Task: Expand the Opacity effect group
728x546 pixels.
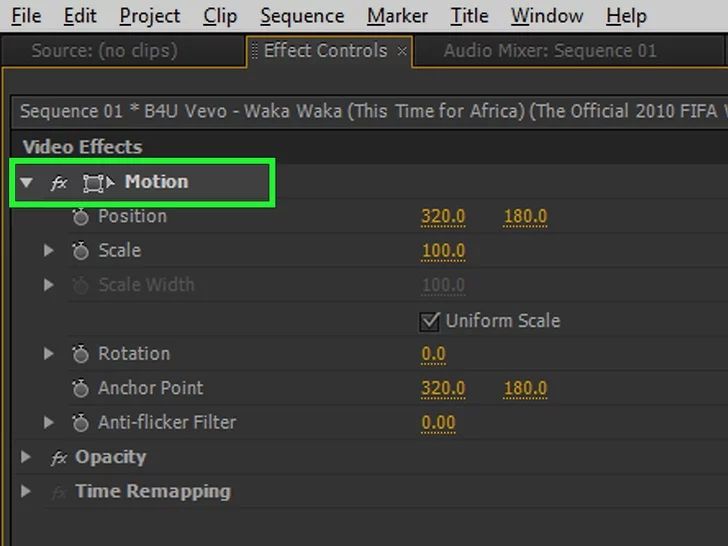Action: (x=26, y=457)
